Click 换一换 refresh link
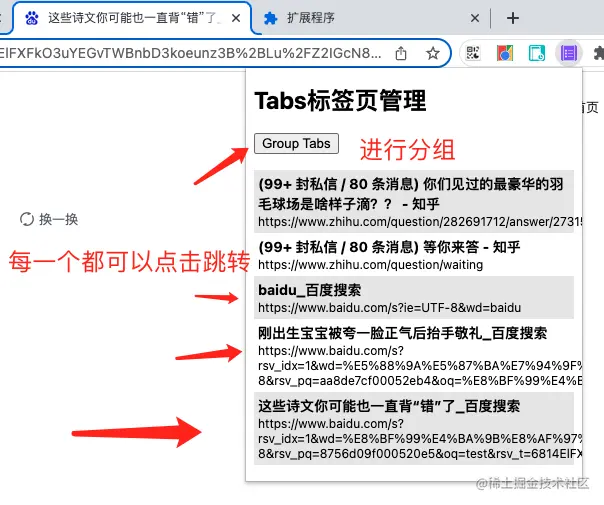 tap(49, 219)
